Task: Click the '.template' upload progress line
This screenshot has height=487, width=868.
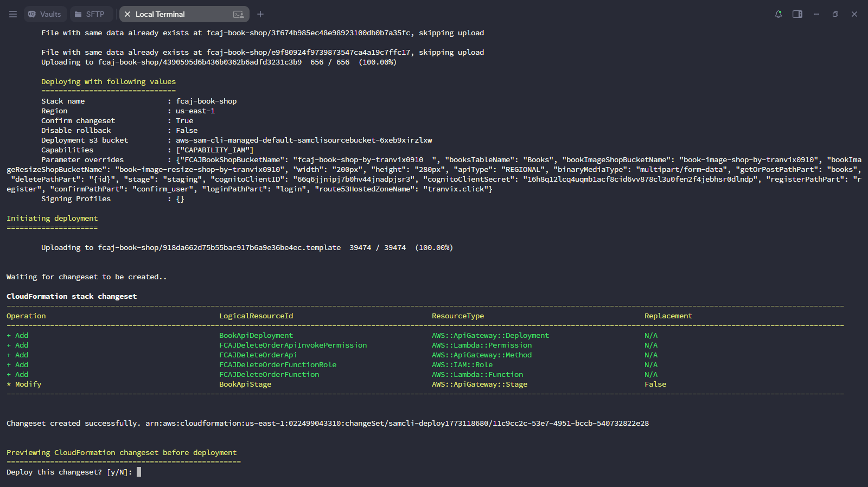Action: tap(247, 247)
